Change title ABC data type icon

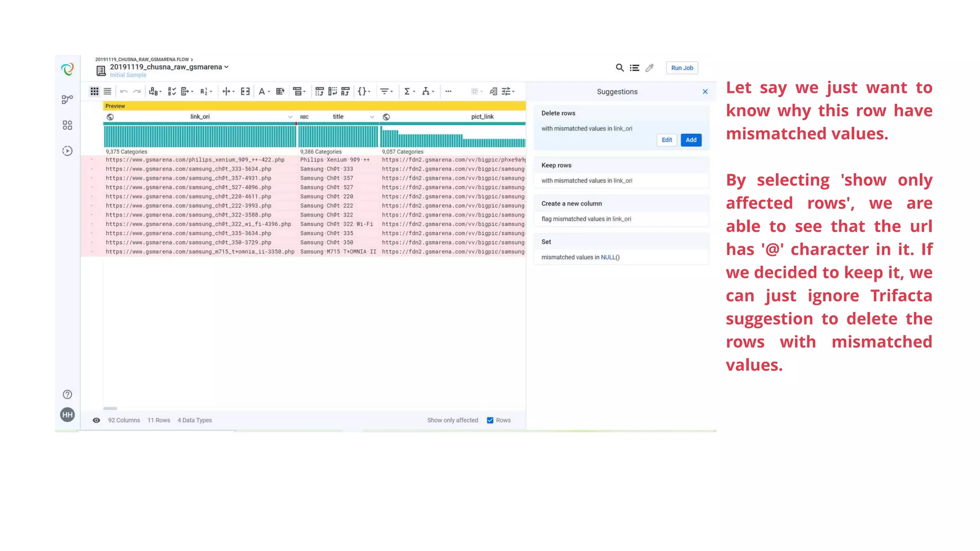pyautogui.click(x=304, y=117)
